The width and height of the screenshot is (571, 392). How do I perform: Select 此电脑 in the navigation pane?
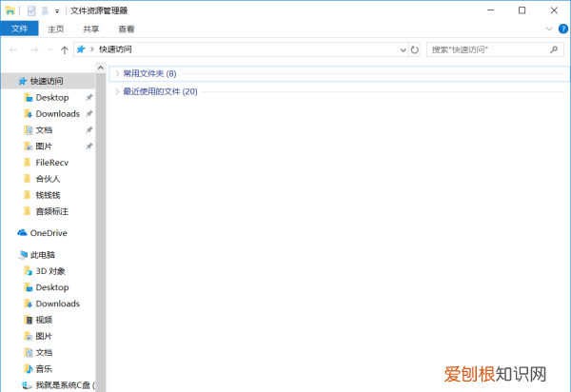click(43, 255)
